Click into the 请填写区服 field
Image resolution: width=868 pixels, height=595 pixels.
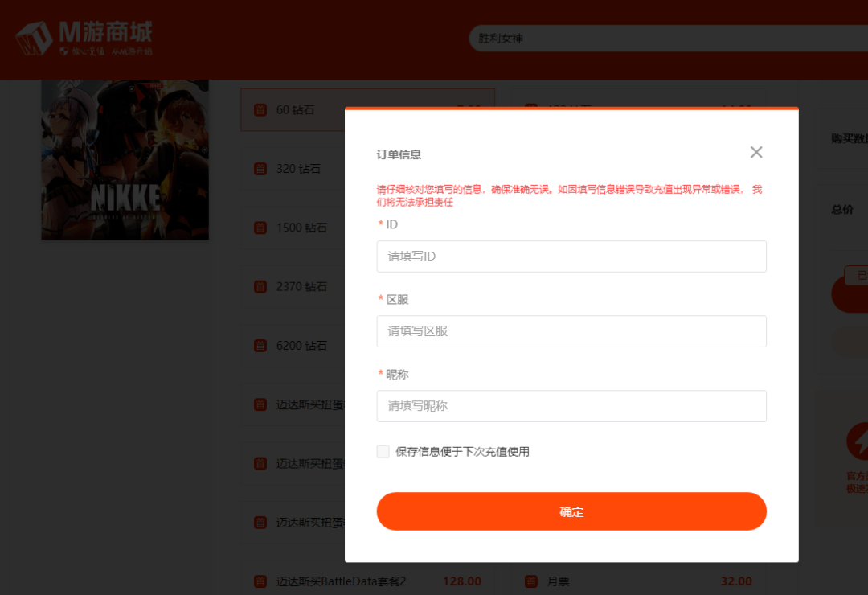(571, 331)
